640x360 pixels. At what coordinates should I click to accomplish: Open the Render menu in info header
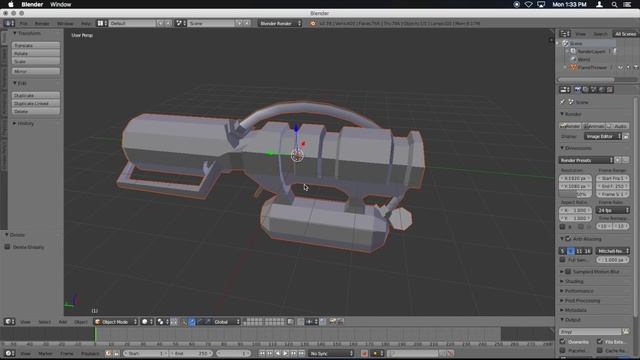pos(42,23)
